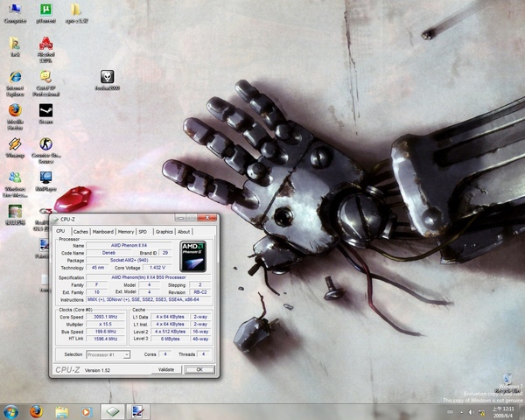
Task: Open the Processor #1 selection dropdown
Action: click(108, 354)
